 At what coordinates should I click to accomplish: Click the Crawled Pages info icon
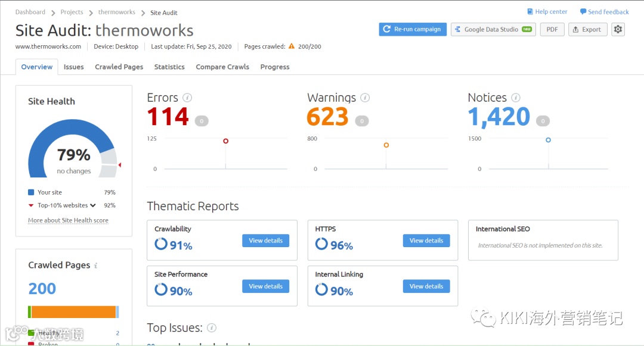click(x=95, y=266)
